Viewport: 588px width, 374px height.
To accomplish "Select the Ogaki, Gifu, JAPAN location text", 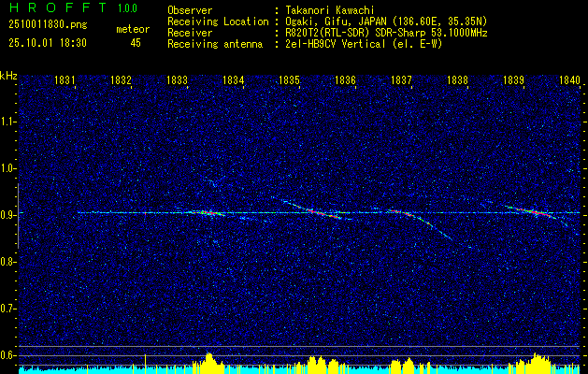I will (x=386, y=22).
